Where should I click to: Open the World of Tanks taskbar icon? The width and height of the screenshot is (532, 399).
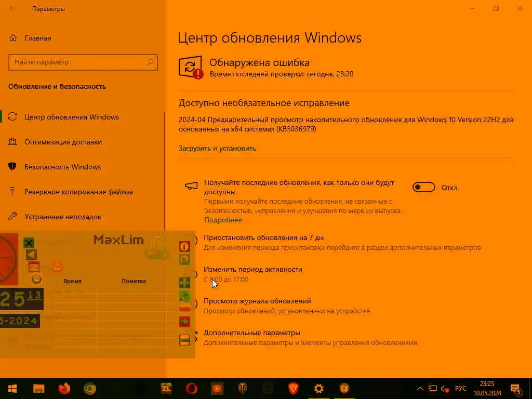coord(242,389)
